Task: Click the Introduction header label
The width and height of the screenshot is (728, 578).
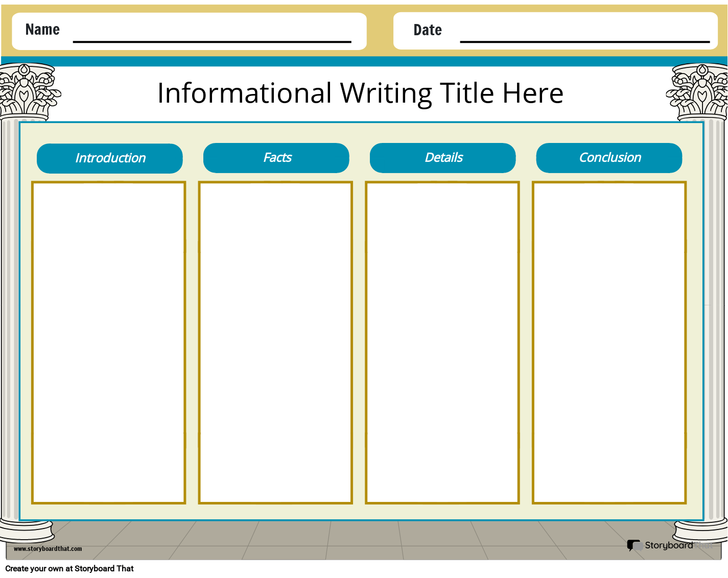Action: point(110,158)
